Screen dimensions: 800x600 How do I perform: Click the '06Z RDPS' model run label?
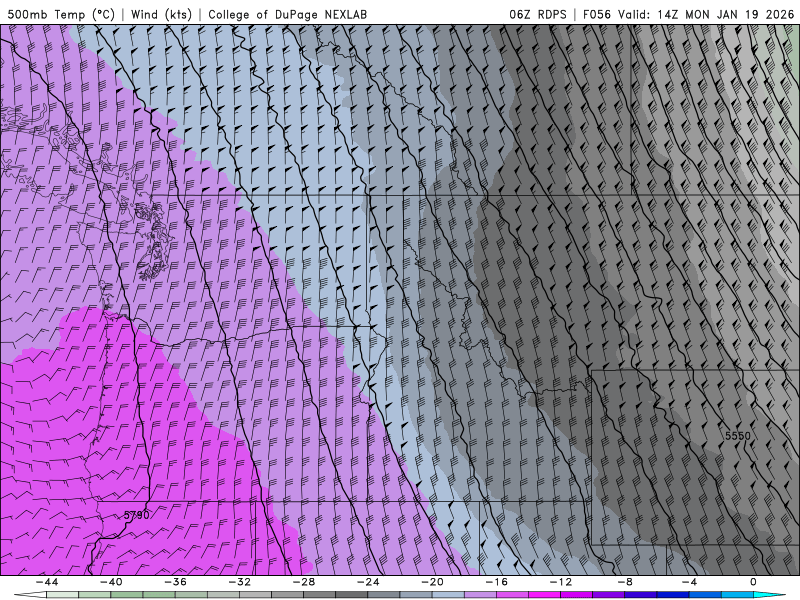(537, 14)
